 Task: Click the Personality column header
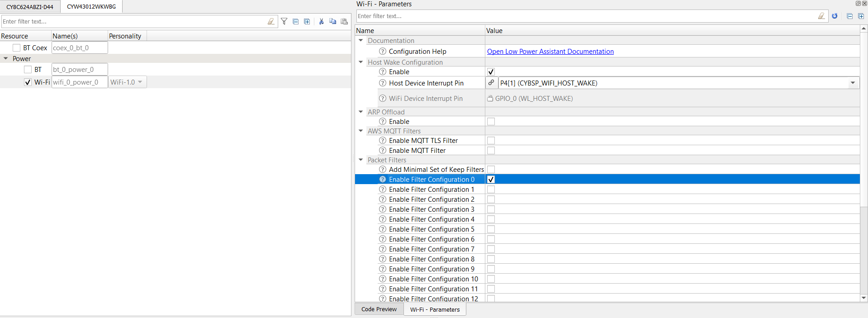tap(127, 36)
